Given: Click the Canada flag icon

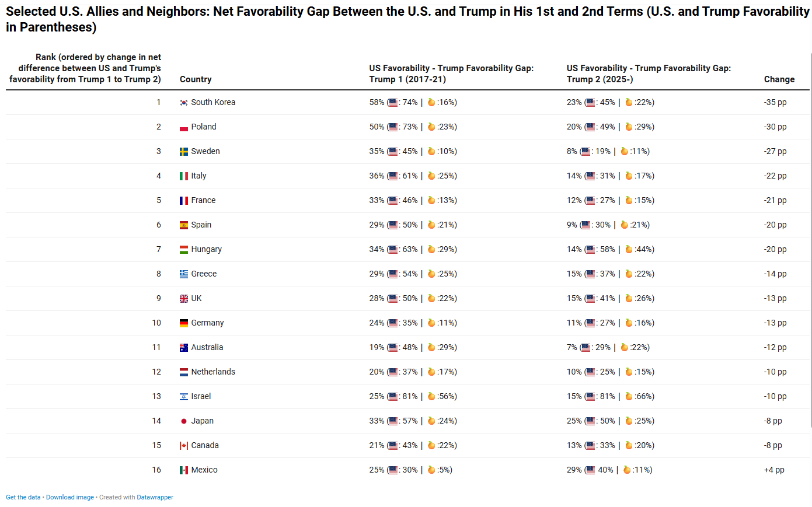Looking at the screenshot, I should click(184, 446).
